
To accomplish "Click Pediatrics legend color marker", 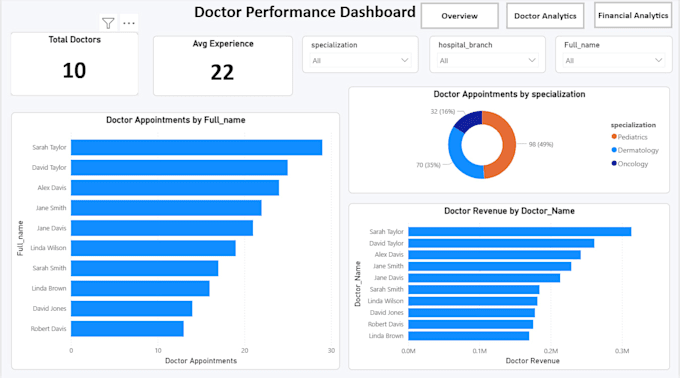I will (614, 137).
